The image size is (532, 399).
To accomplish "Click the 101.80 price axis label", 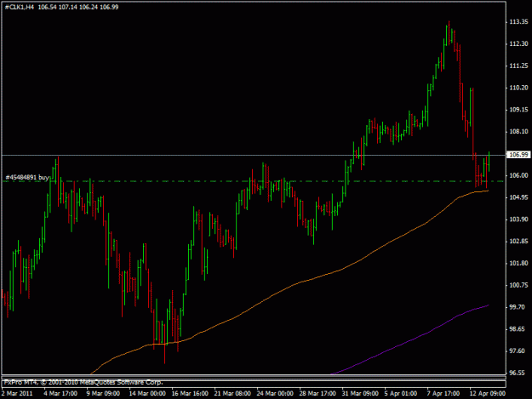I will point(518,264).
